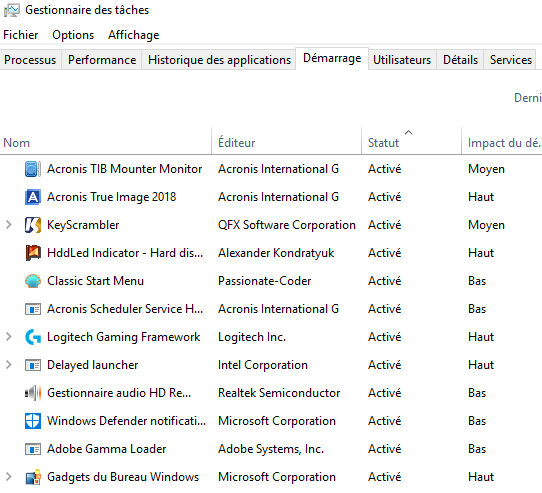This screenshot has width=542, height=493.
Task: Click the Gestionnaire audio HD Re... name
Action: click(x=119, y=393)
